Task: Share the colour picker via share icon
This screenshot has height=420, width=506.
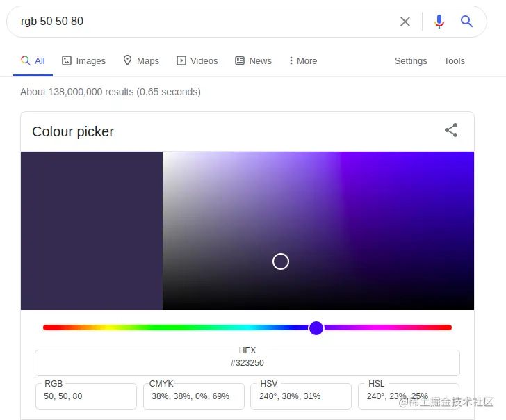Action: pos(451,130)
